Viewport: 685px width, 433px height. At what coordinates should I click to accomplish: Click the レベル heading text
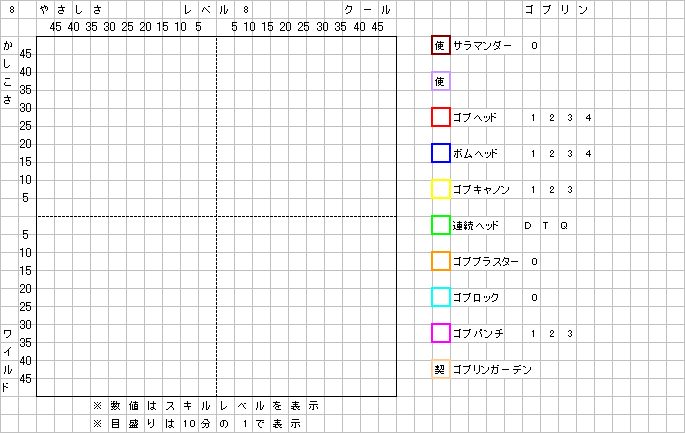coord(206,10)
